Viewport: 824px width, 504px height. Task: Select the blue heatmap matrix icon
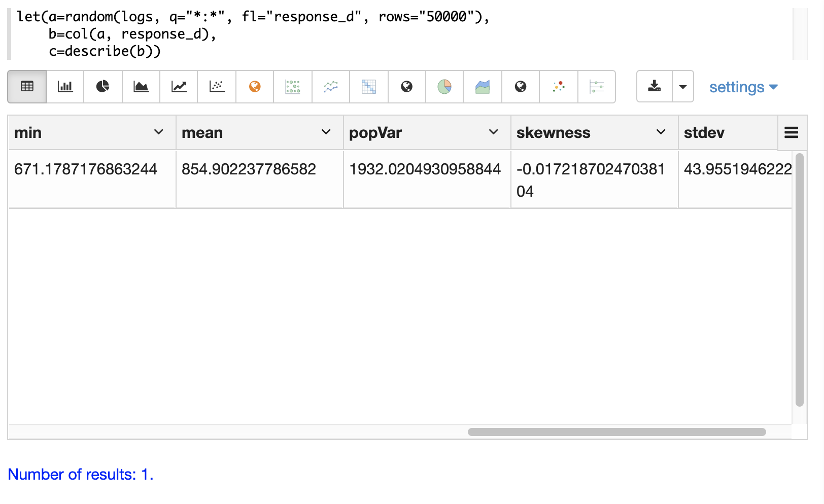click(x=369, y=87)
